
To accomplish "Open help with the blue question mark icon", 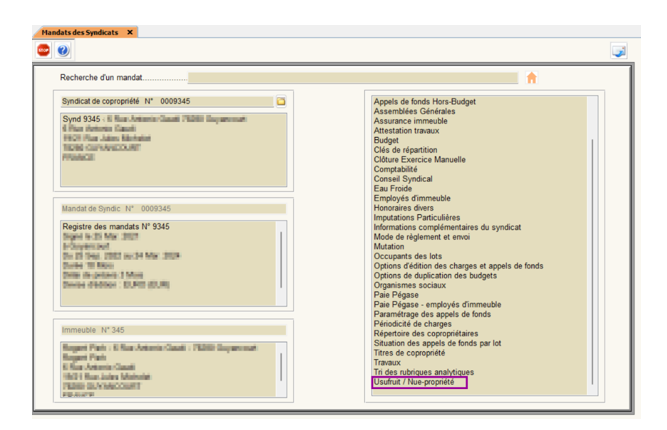I will coord(63,50).
